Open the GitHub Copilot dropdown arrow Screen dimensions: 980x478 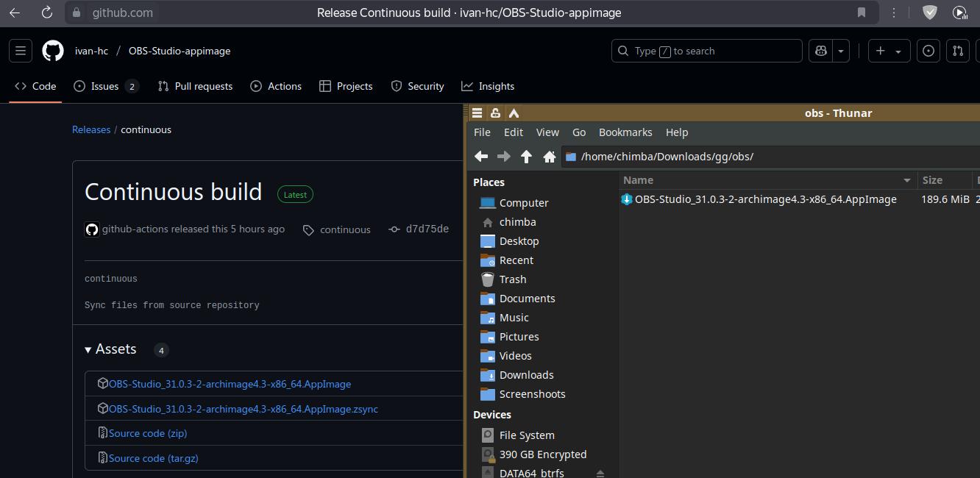(840, 51)
